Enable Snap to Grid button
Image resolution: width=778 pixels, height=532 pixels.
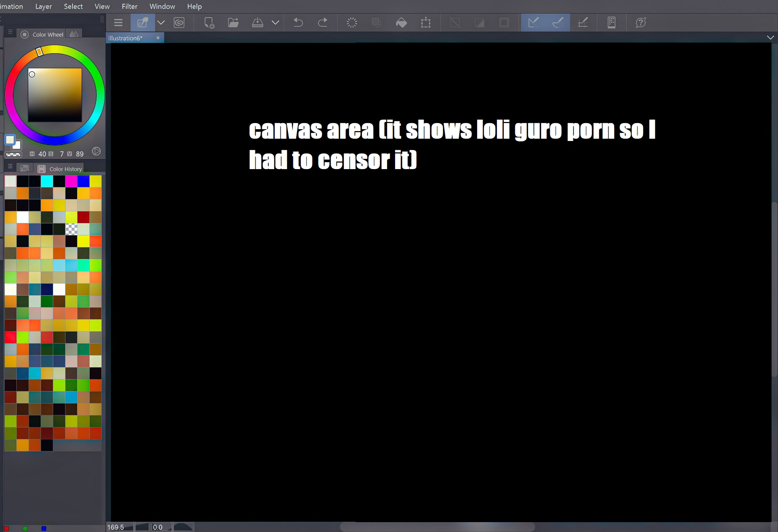coord(583,23)
